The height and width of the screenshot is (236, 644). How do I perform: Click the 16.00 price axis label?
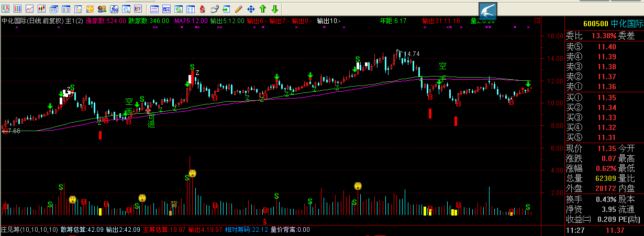click(x=554, y=36)
